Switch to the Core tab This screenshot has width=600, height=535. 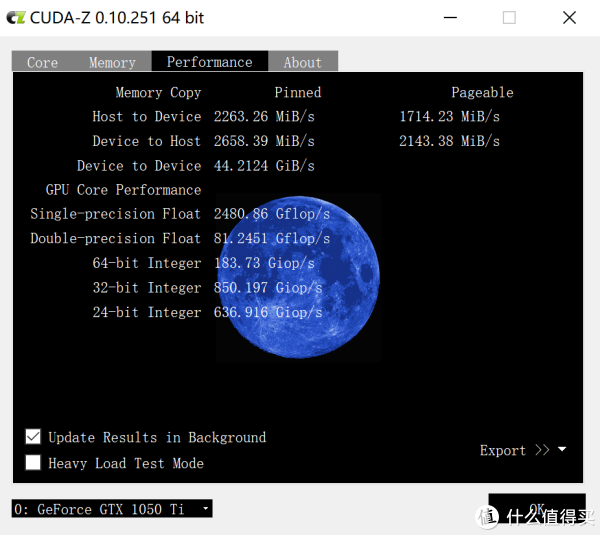(x=42, y=62)
